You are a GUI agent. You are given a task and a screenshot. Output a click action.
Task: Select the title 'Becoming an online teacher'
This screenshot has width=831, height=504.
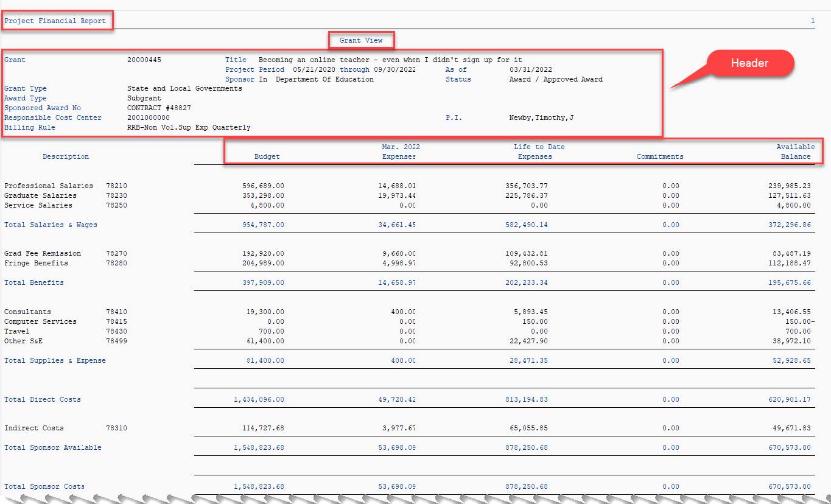click(x=390, y=60)
